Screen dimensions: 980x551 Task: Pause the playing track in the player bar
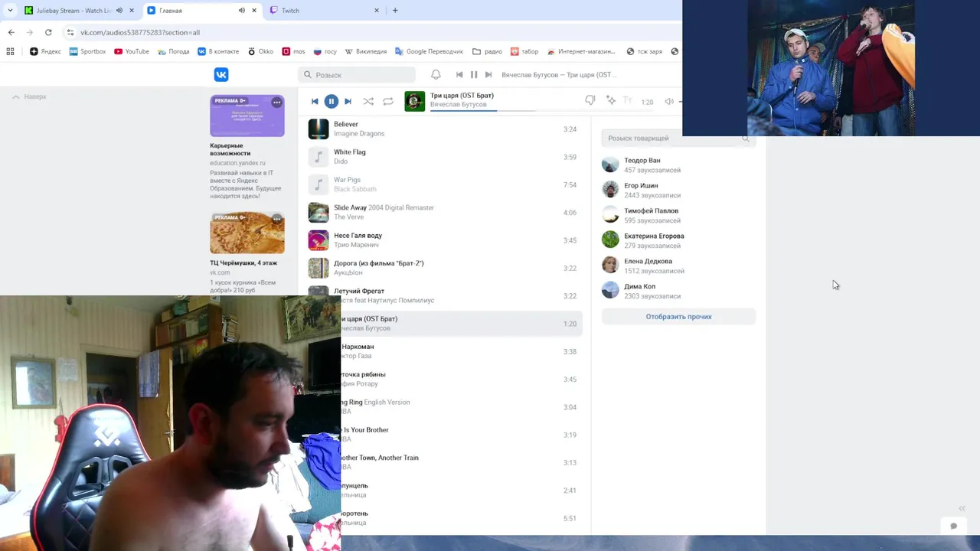pos(331,101)
